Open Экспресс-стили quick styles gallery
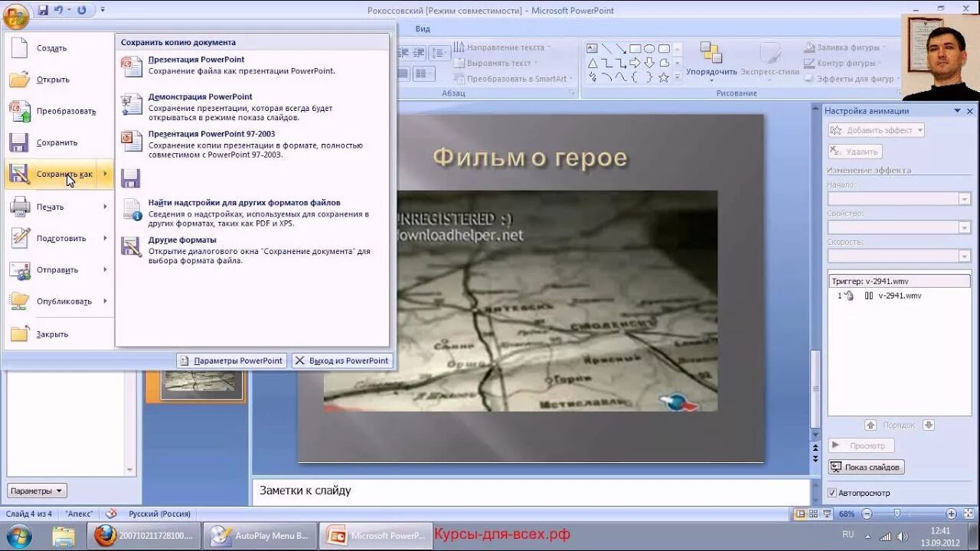 pos(769,61)
